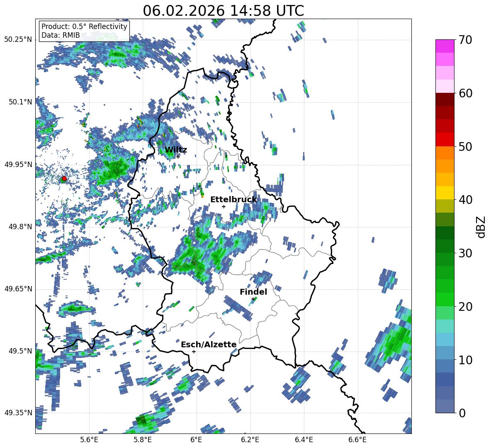The height and width of the screenshot is (448, 491).
Task: Click the 6°E longitude label
Action: (196, 440)
